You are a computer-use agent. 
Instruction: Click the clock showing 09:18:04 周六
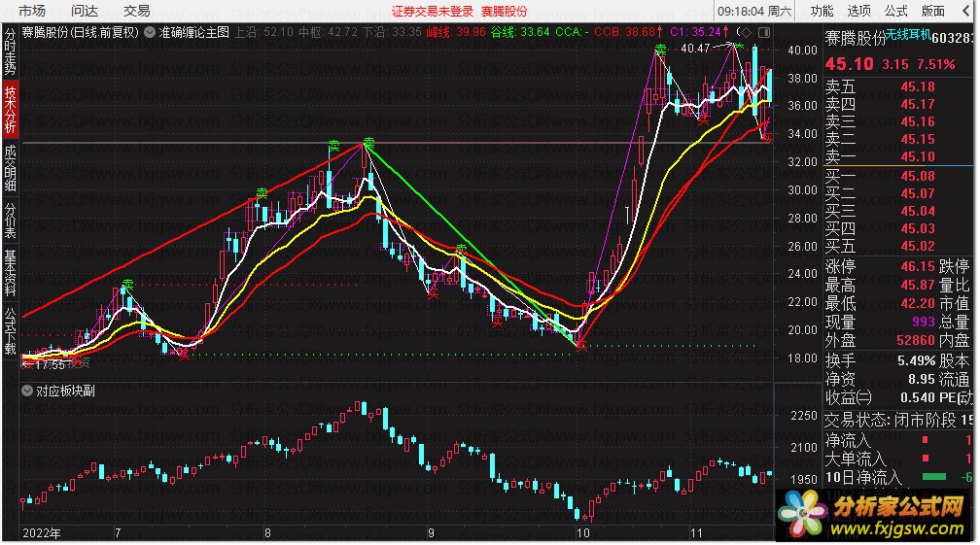tap(753, 12)
